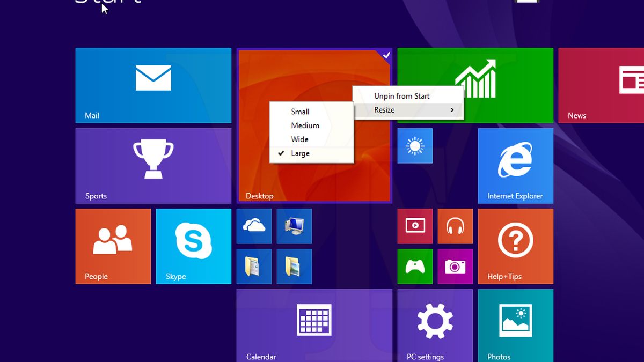644x362 pixels.
Task: Open the Help+Tips tile
Action: [515, 246]
